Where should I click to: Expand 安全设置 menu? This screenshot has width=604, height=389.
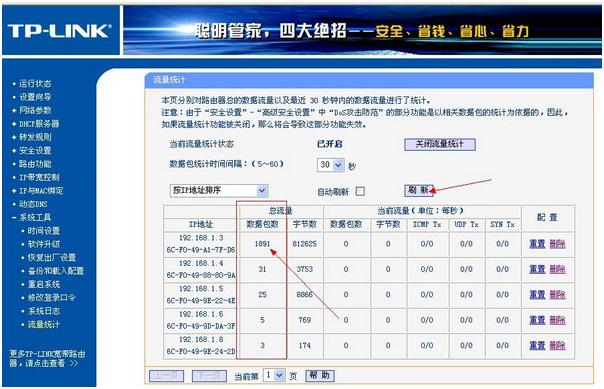tap(35, 150)
